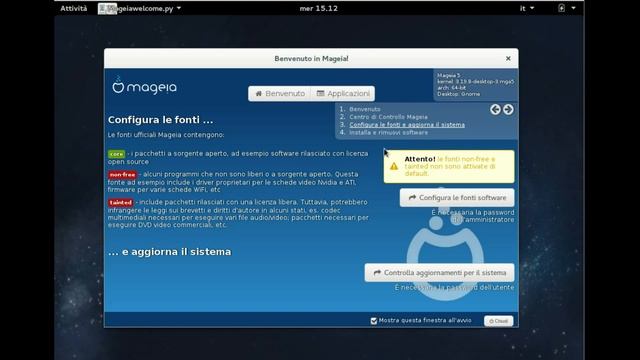Close the Benvenuto in Mageia window
This screenshot has width=640, height=360.
508,58
